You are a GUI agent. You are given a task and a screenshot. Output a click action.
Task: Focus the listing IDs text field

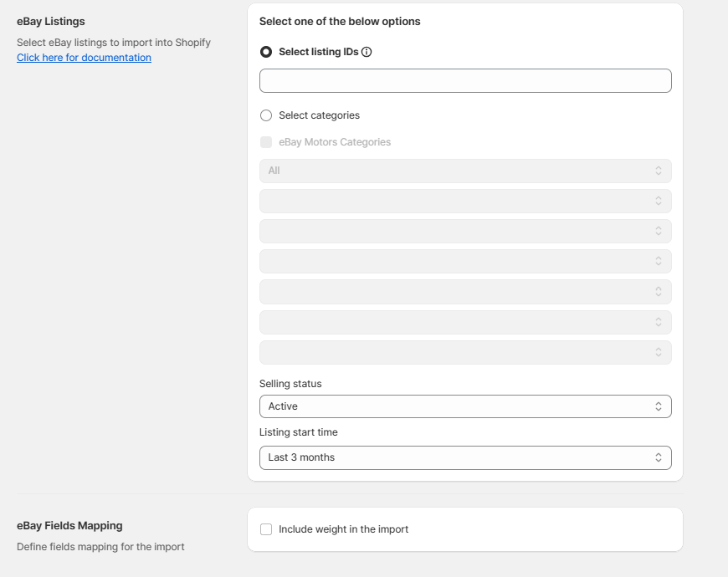click(x=465, y=81)
